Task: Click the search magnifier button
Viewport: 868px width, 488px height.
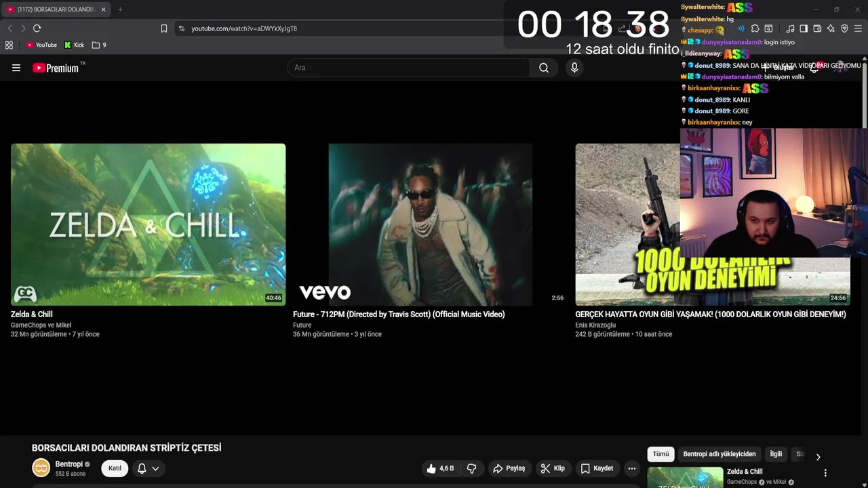Action: 544,68
